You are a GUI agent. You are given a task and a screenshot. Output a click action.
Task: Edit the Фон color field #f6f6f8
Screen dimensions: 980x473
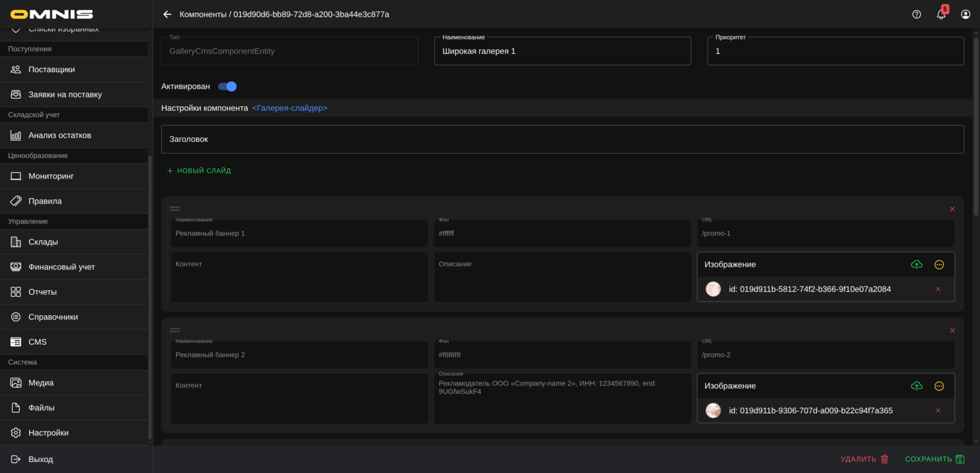tap(562, 355)
